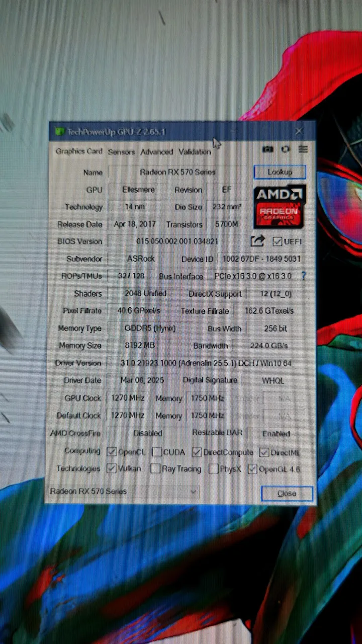Switch to the Sensors tab
The height and width of the screenshot is (644, 362).
click(121, 151)
